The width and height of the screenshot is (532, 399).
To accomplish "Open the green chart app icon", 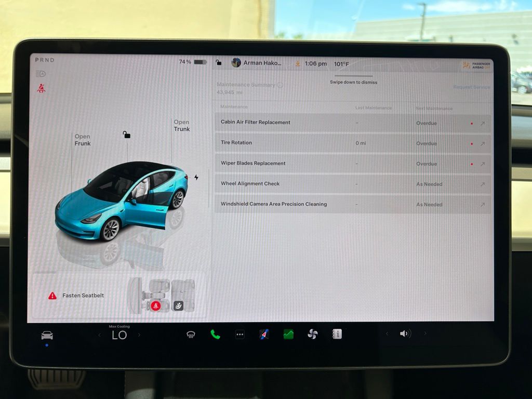I will (x=288, y=334).
